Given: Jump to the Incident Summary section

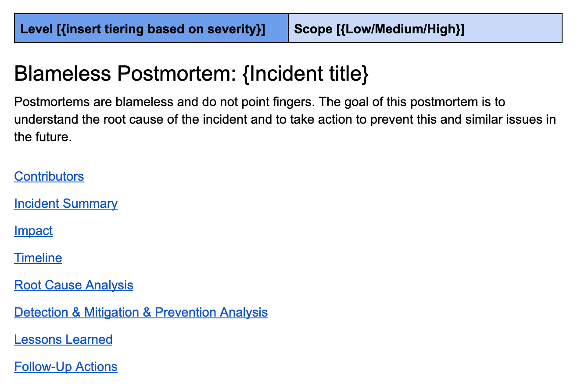Looking at the screenshot, I should click(66, 203).
